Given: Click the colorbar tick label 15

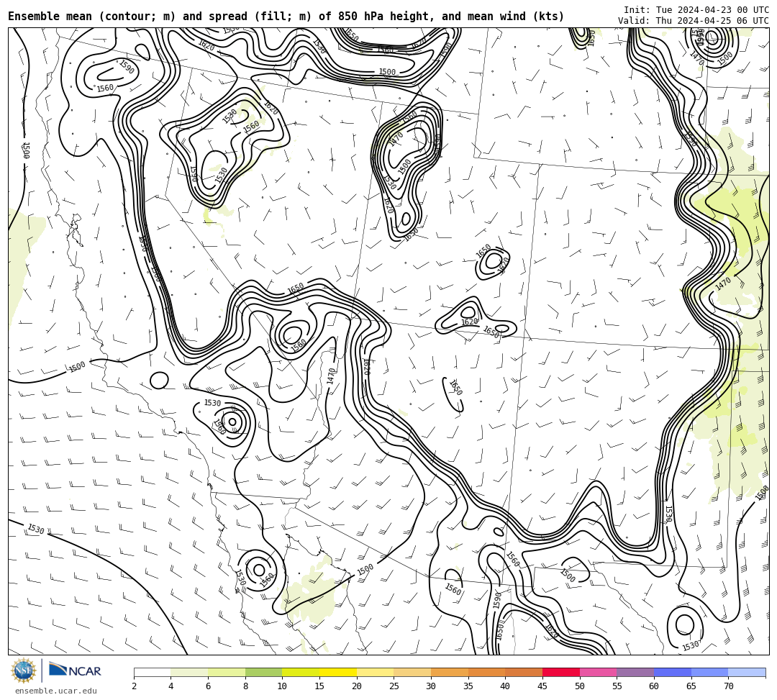Looking at the screenshot, I should (x=319, y=686).
